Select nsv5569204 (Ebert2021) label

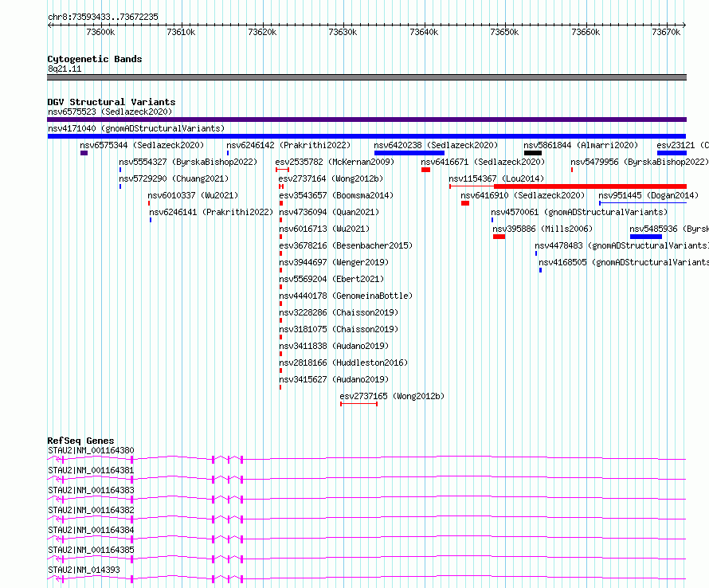click(331, 279)
